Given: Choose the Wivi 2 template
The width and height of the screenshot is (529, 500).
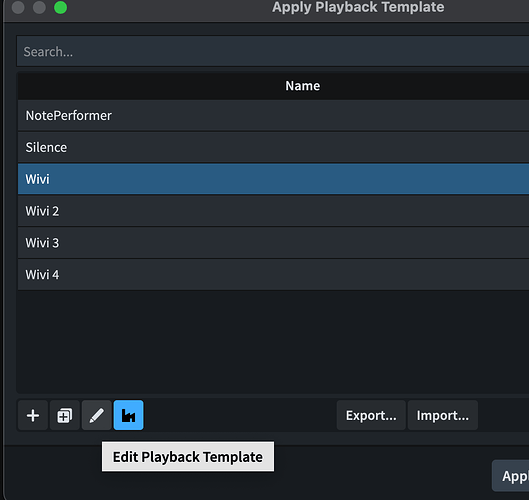Looking at the screenshot, I should pos(273,211).
